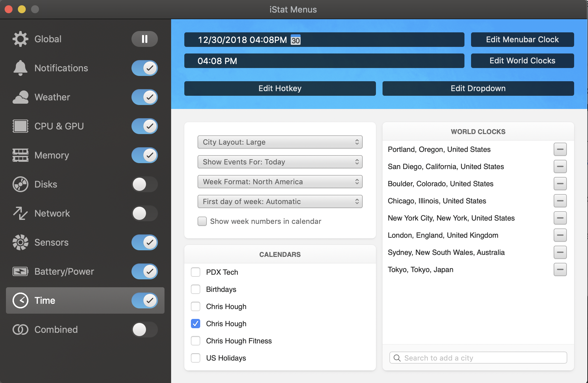Viewport: 588px width, 383px height.
Task: Click the search magnifier icon in city field
Action: click(x=397, y=358)
